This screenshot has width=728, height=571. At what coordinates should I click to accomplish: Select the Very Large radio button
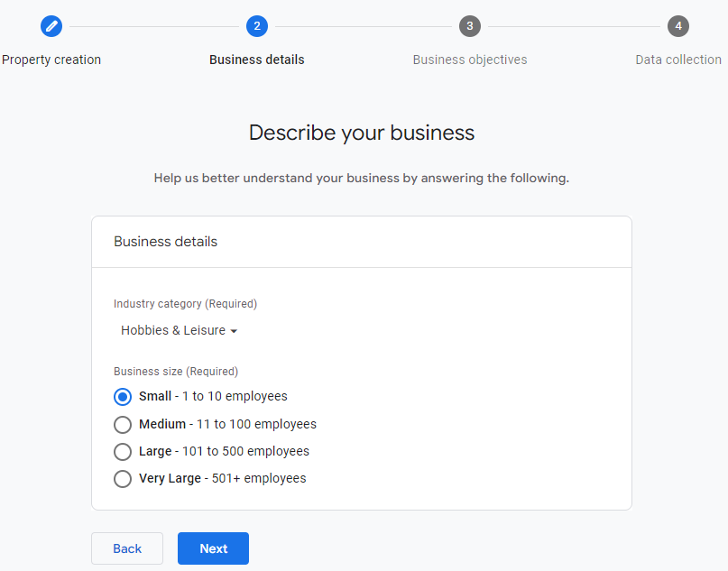[123, 479]
